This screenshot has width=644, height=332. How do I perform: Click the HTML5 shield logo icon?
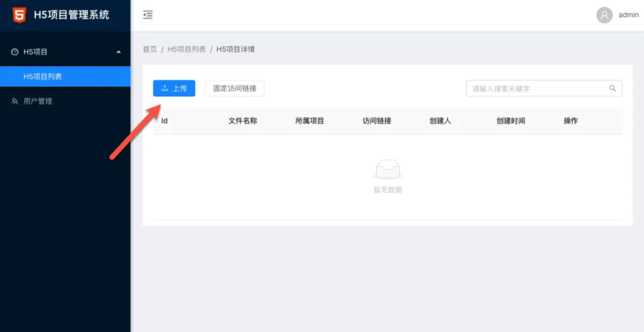click(19, 15)
